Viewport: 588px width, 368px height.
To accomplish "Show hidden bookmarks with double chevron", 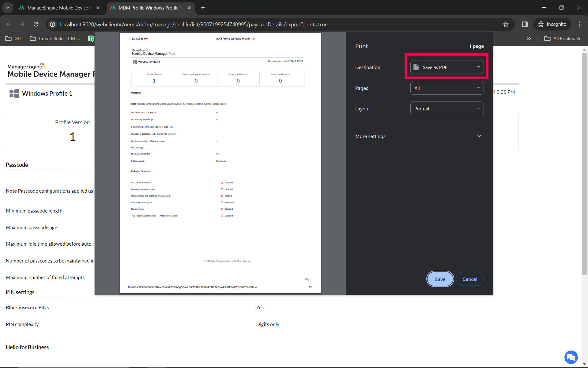I will (x=529, y=38).
